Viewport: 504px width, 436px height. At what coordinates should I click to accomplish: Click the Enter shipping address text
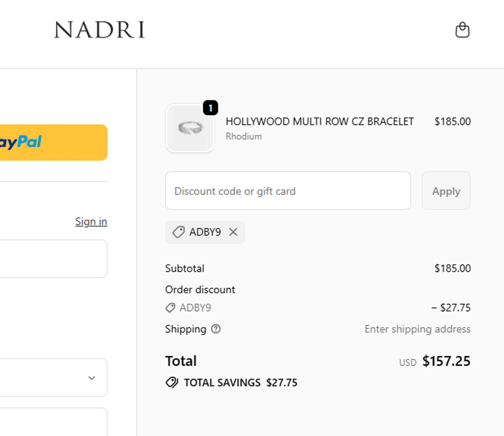click(418, 329)
